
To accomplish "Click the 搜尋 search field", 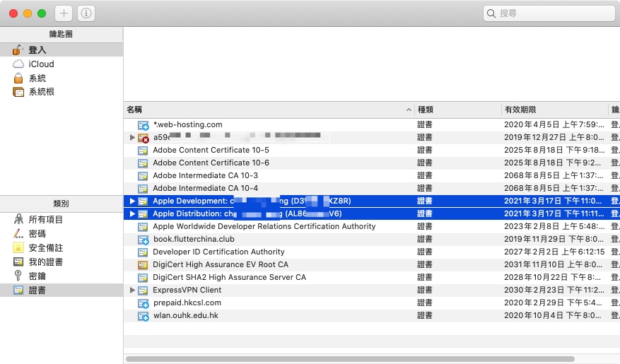I will click(x=549, y=13).
